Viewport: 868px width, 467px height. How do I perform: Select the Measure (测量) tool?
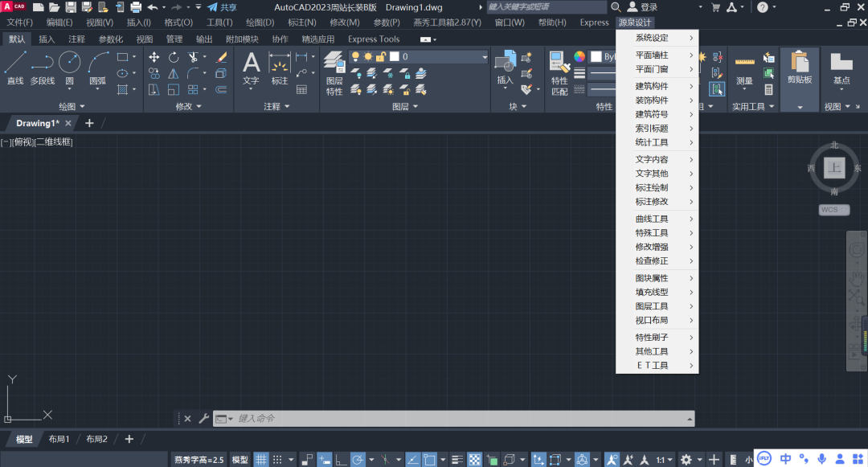[744, 71]
